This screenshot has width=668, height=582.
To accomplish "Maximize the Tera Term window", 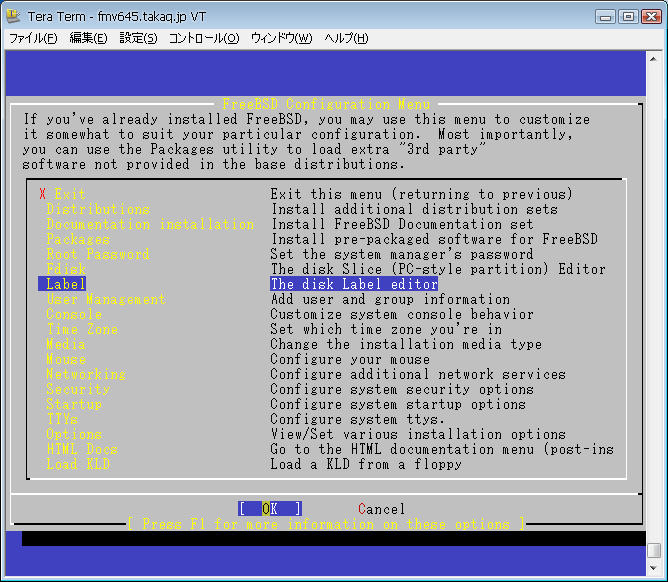I will [x=628, y=17].
